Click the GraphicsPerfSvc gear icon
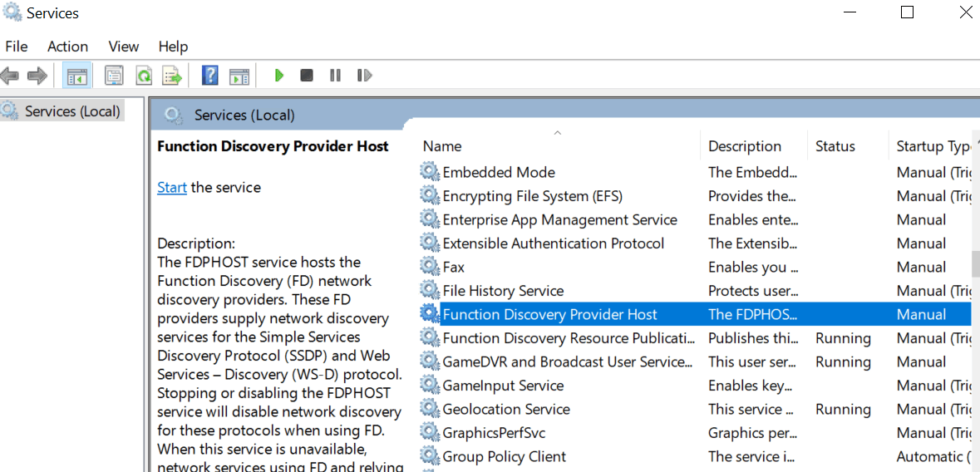980x472 pixels. tap(430, 432)
